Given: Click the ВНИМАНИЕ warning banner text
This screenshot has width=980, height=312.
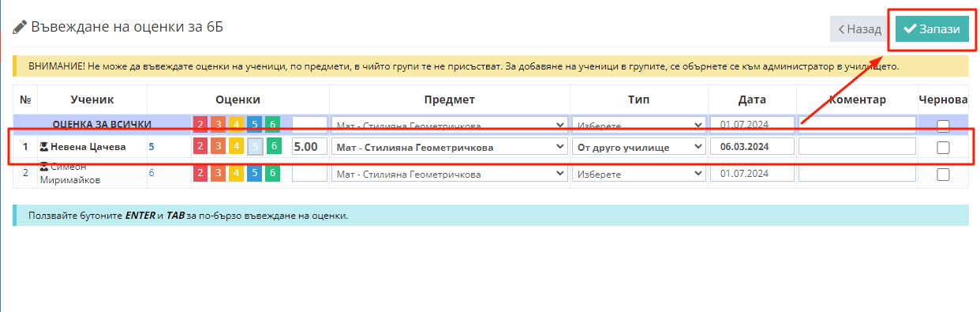Looking at the screenshot, I should coord(463,66).
